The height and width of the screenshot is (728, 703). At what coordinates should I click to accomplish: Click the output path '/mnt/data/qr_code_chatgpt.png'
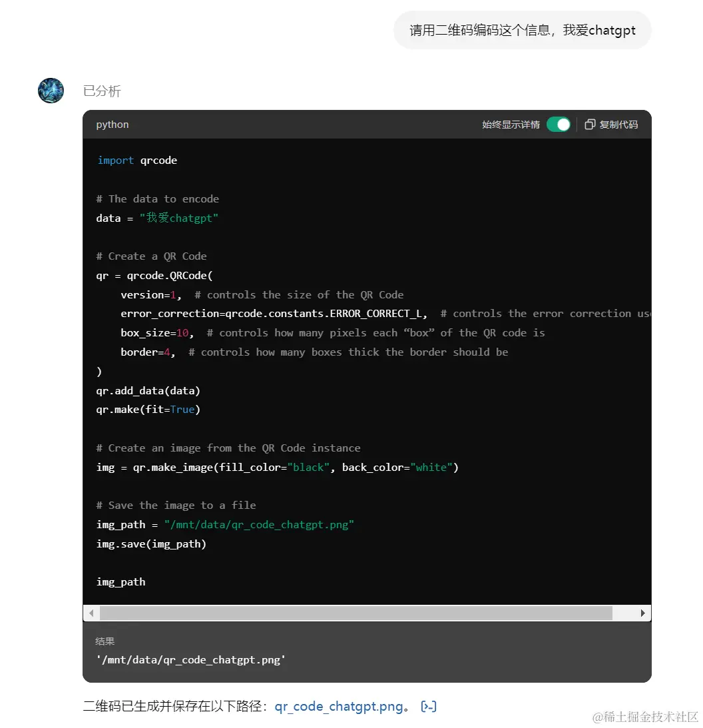coord(190,660)
